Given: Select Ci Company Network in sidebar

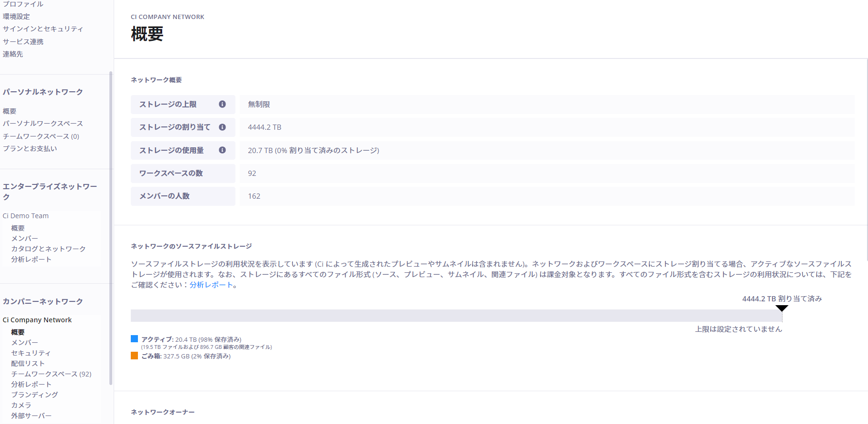Looking at the screenshot, I should click(37, 320).
